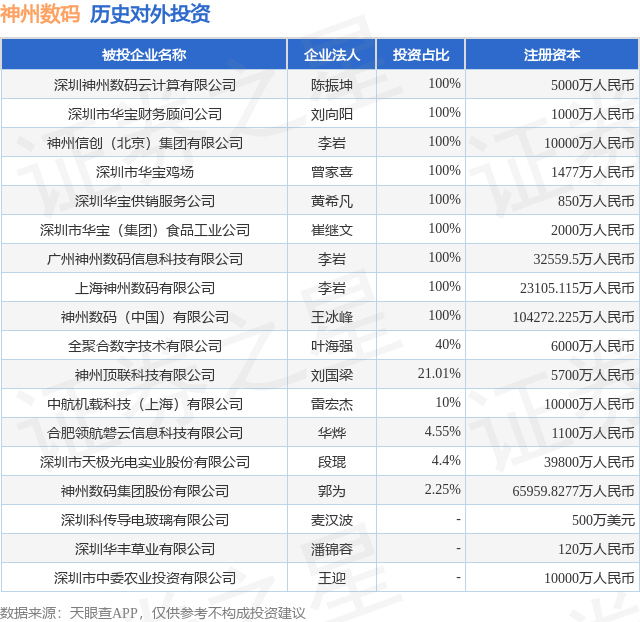Select legal person 陈振坤
Screen dimensions: 640x622
[x=332, y=85]
